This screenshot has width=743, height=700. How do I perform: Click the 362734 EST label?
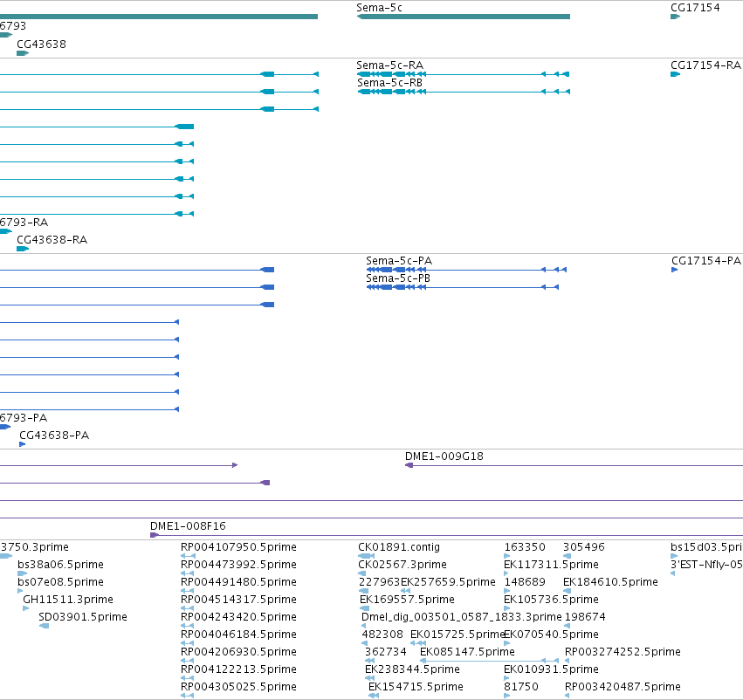pos(385,652)
